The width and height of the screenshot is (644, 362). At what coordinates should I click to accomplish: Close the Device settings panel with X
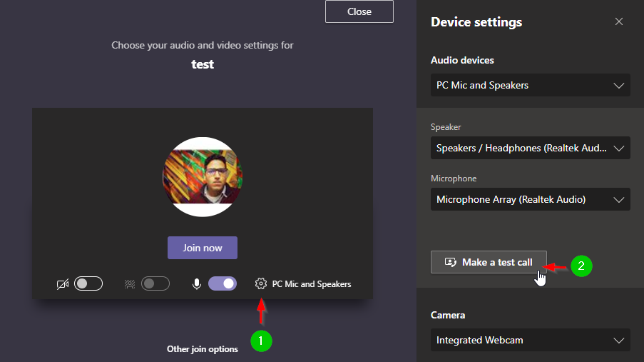tap(619, 22)
